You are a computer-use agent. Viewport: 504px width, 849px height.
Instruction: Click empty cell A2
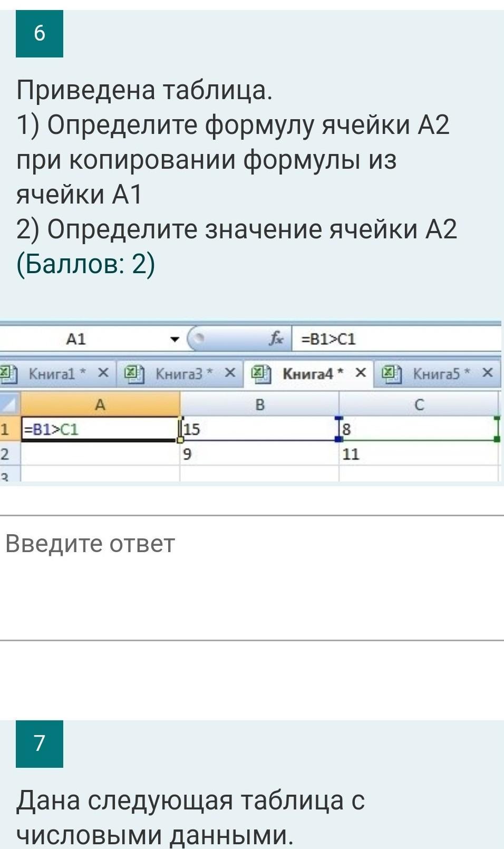coord(100,454)
